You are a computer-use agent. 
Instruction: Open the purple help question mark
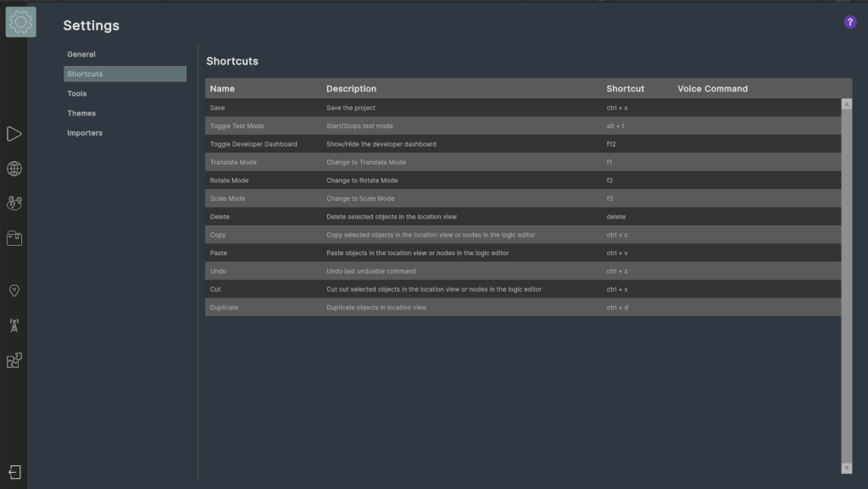(x=849, y=22)
